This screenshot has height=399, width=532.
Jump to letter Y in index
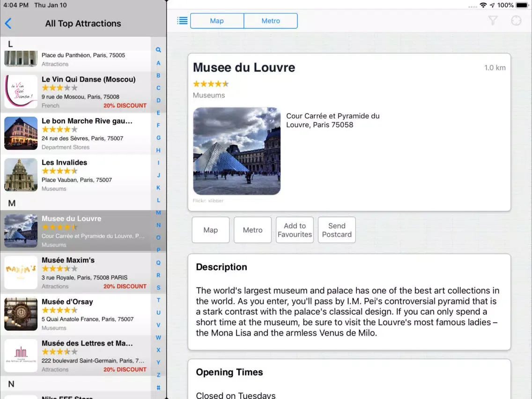158,362
